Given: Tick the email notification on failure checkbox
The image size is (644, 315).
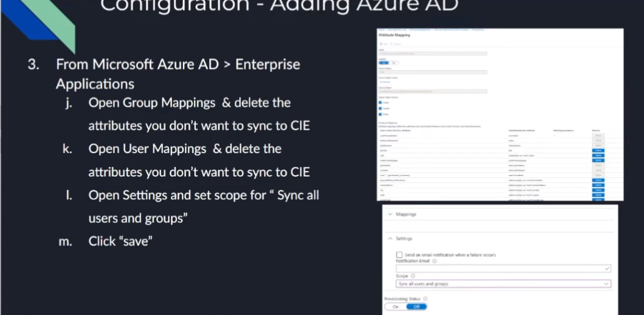Looking at the screenshot, I should 399,255.
